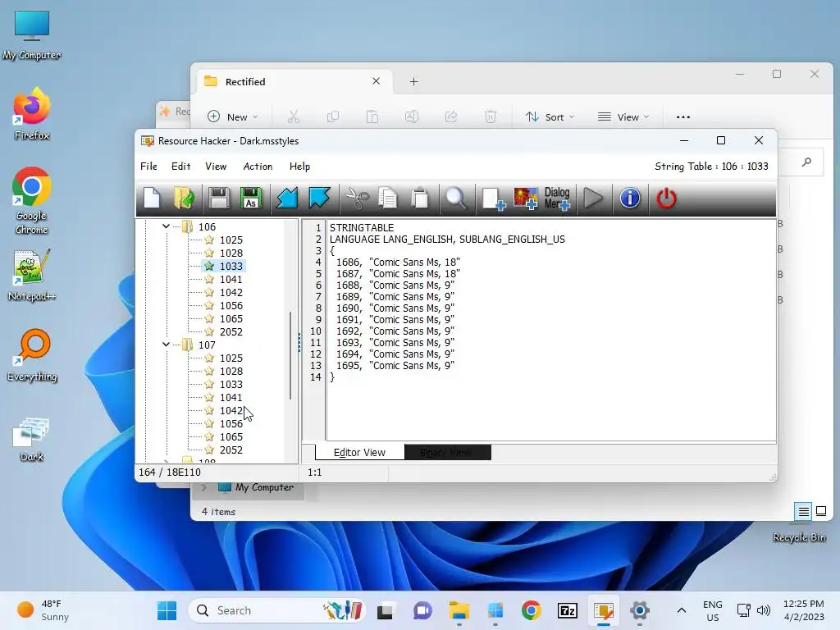Click the taskbar Search box
This screenshot has width=840, height=630.
click(x=277, y=610)
